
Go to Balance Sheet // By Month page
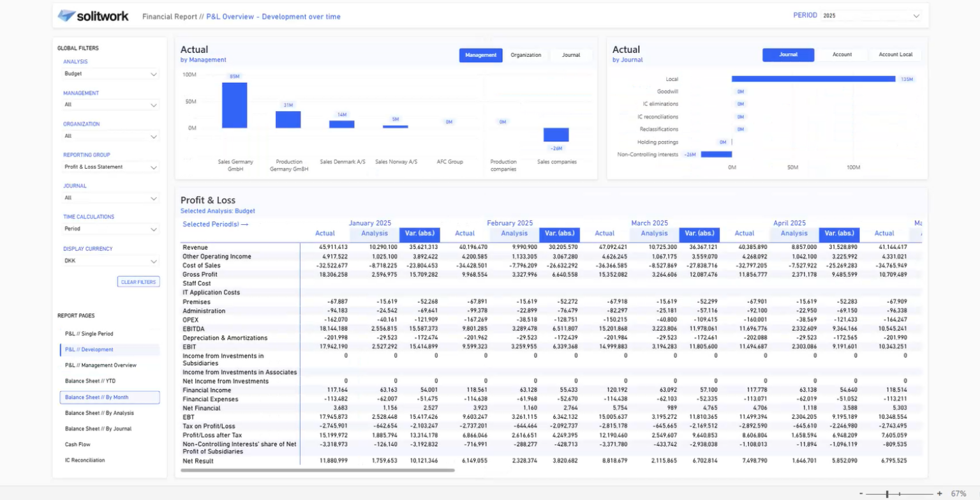(x=110, y=397)
